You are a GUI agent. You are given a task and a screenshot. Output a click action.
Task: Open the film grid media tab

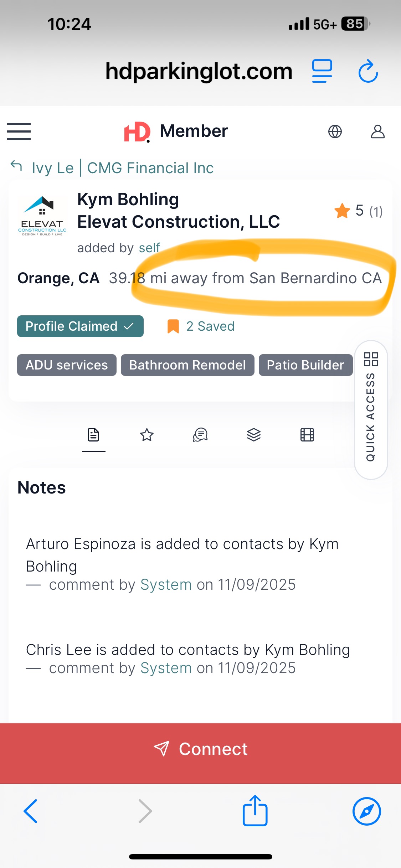[307, 435]
